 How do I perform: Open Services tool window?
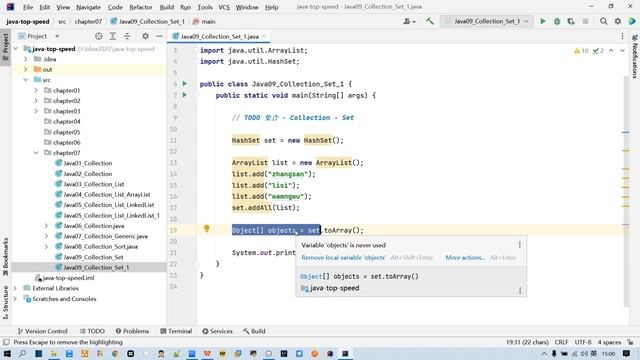218,331
